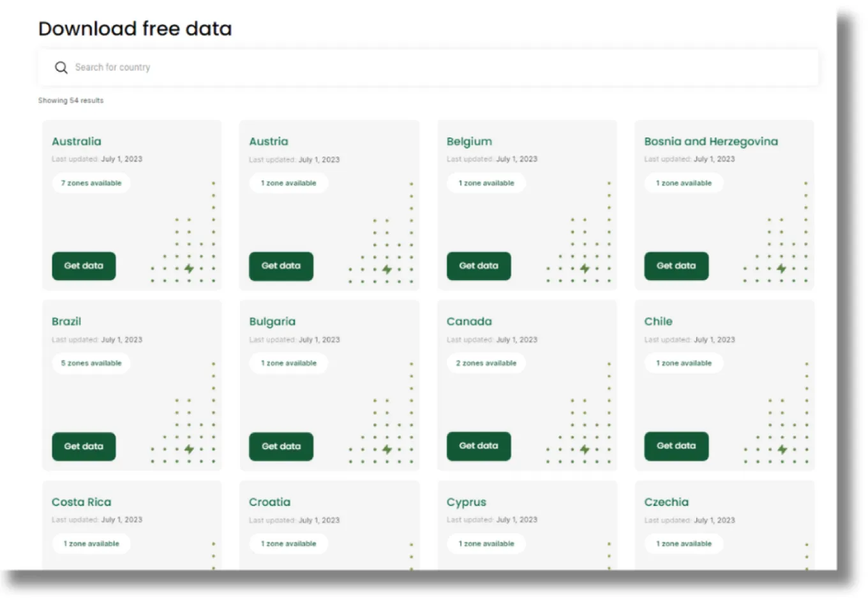Click the lightning bolt icon on Chile card
This screenshot has height=606, width=868.
pyautogui.click(x=782, y=448)
